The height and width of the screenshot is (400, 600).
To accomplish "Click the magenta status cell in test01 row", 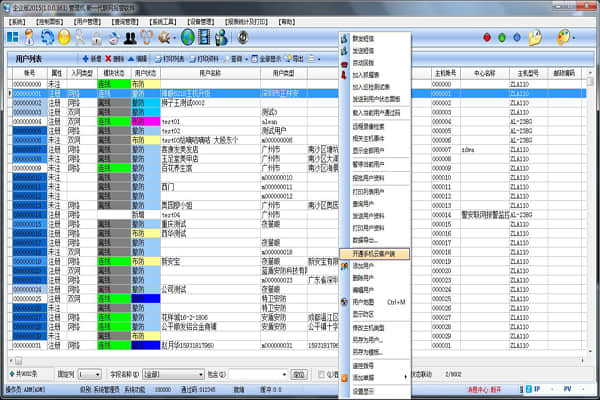I will 145,121.
